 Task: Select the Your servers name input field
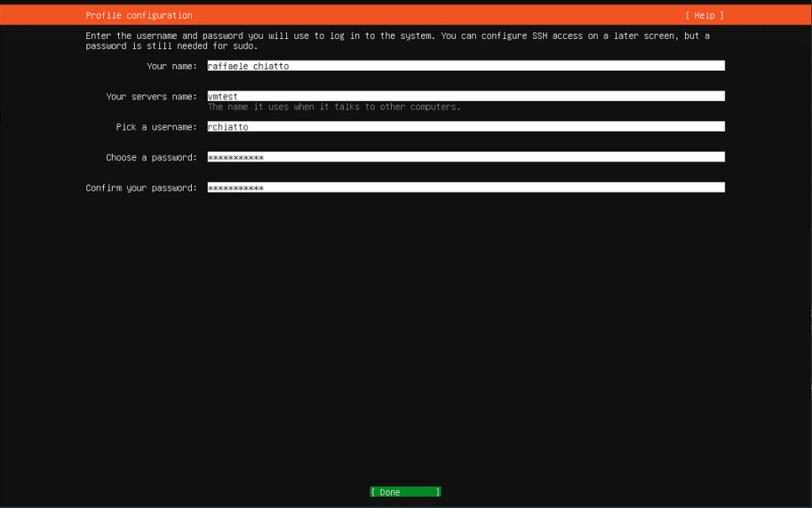(466, 96)
